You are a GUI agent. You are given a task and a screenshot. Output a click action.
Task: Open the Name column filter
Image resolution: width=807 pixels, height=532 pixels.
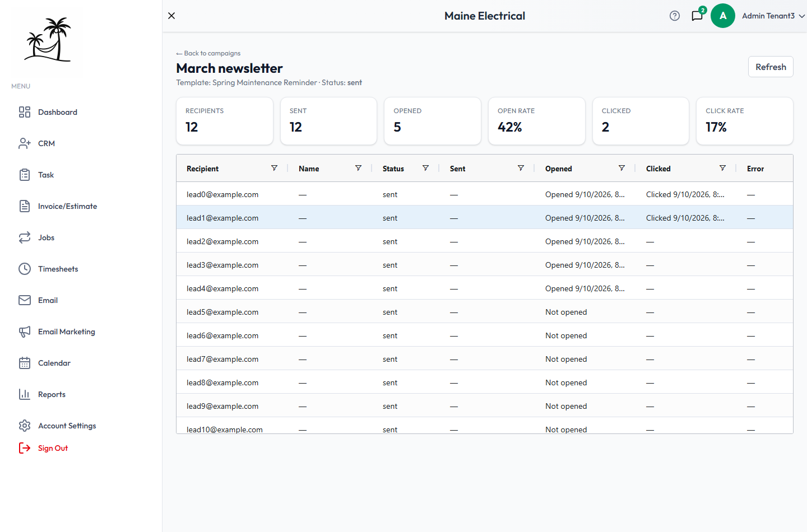(358, 168)
